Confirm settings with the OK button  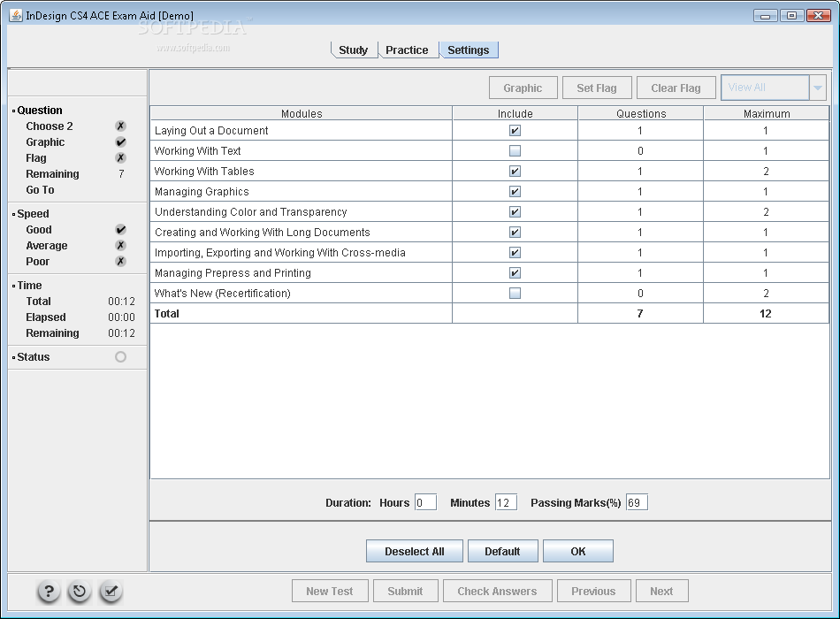point(578,552)
